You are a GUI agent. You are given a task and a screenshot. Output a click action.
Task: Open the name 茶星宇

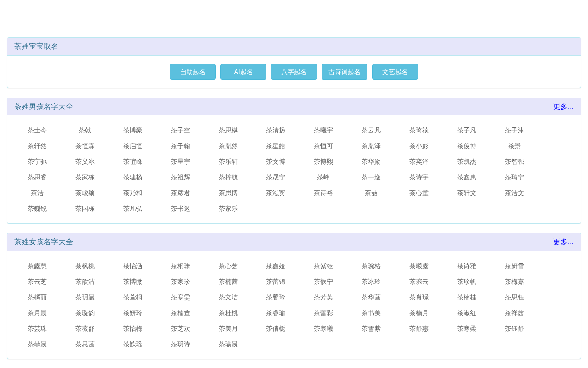point(181,162)
